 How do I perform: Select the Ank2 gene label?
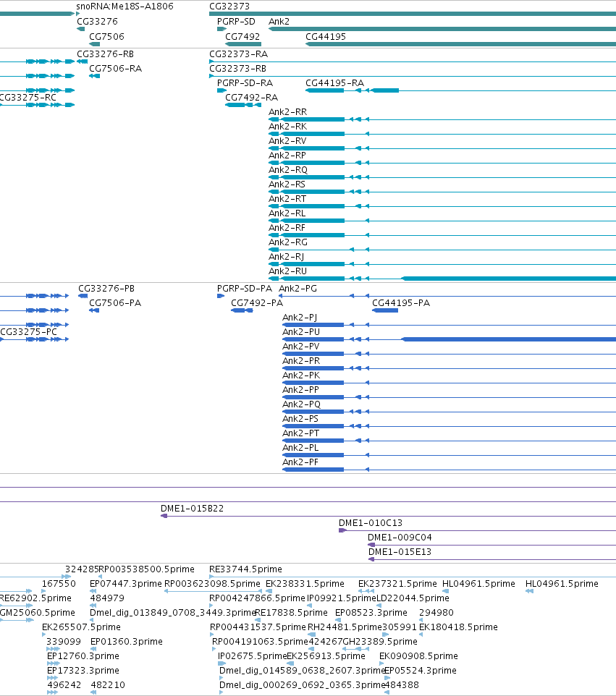point(279,22)
